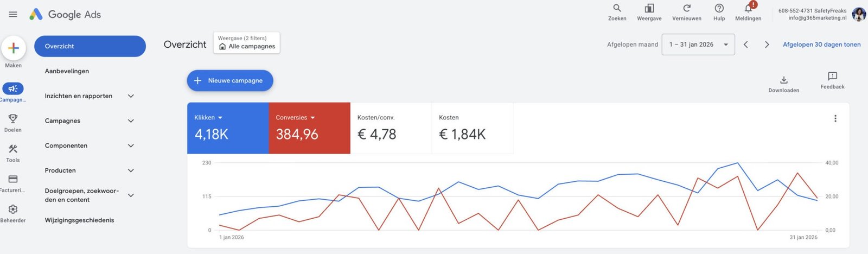868x254 pixels.
Task: Expand the Campagnes menu chevron
Action: click(x=131, y=121)
